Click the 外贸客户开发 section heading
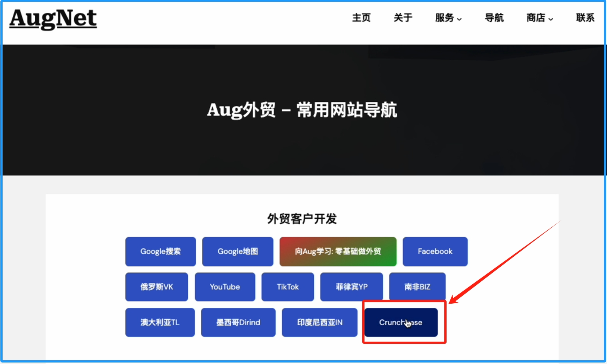The height and width of the screenshot is (364, 607). 302,219
